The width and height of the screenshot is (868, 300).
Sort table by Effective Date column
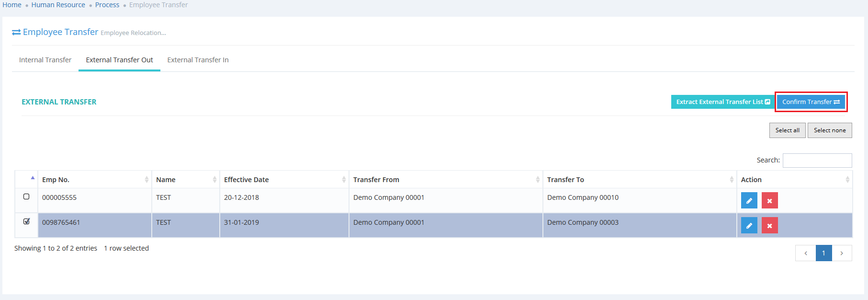click(x=284, y=180)
